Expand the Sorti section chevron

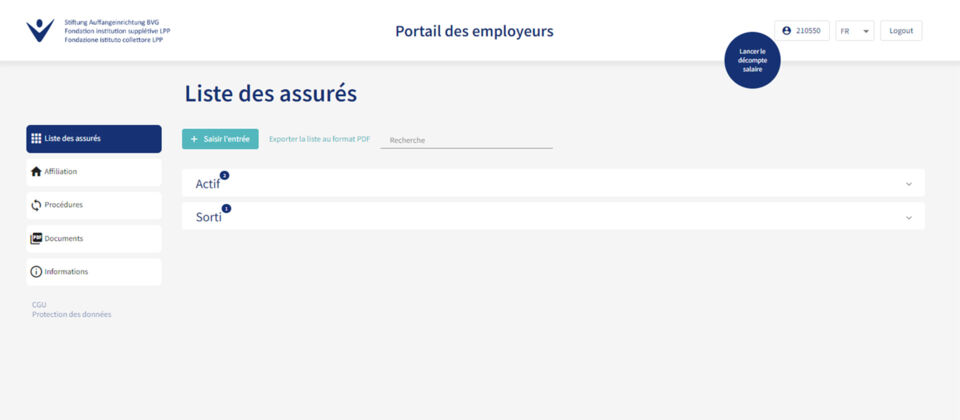[x=908, y=217]
